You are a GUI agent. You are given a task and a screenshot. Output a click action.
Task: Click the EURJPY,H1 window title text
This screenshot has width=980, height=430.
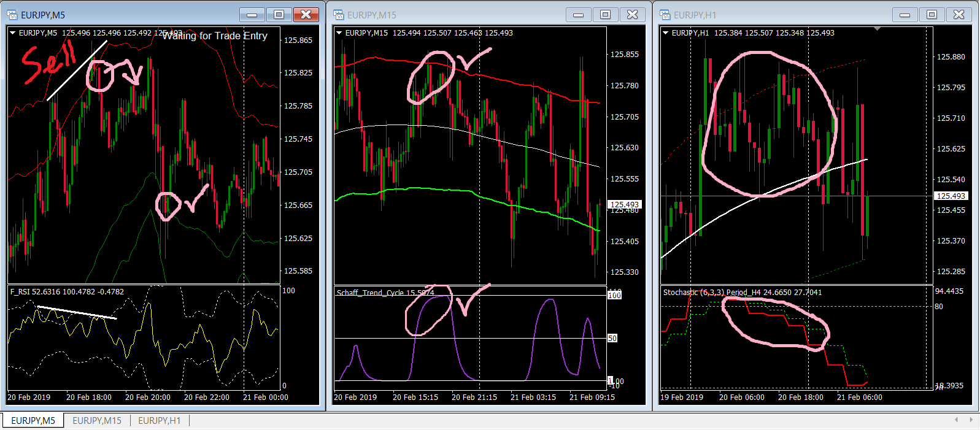coord(695,15)
